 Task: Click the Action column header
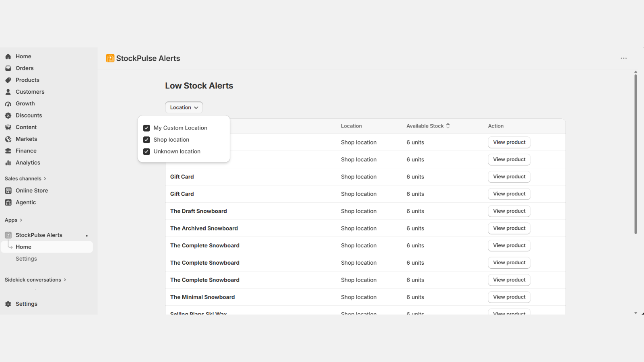pyautogui.click(x=496, y=126)
